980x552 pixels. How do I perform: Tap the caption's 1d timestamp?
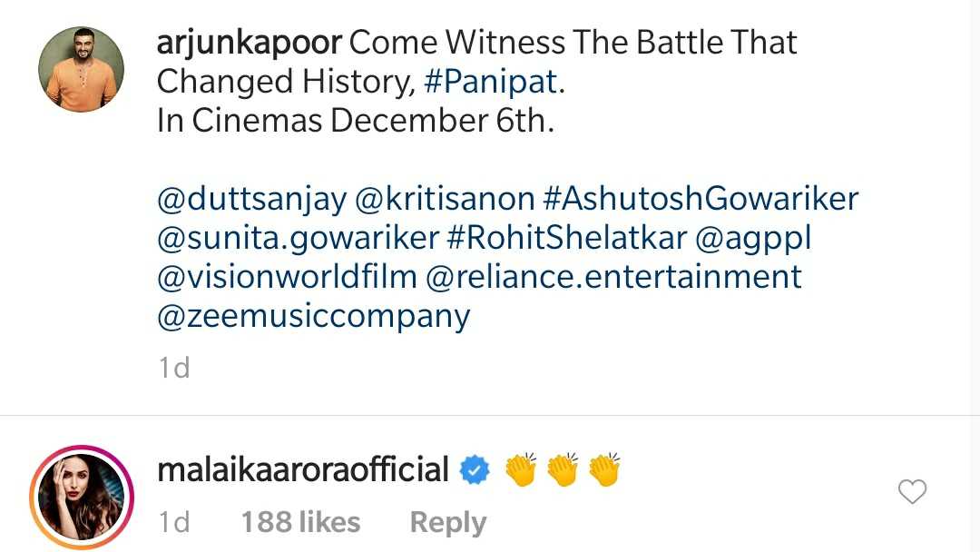pyautogui.click(x=173, y=368)
